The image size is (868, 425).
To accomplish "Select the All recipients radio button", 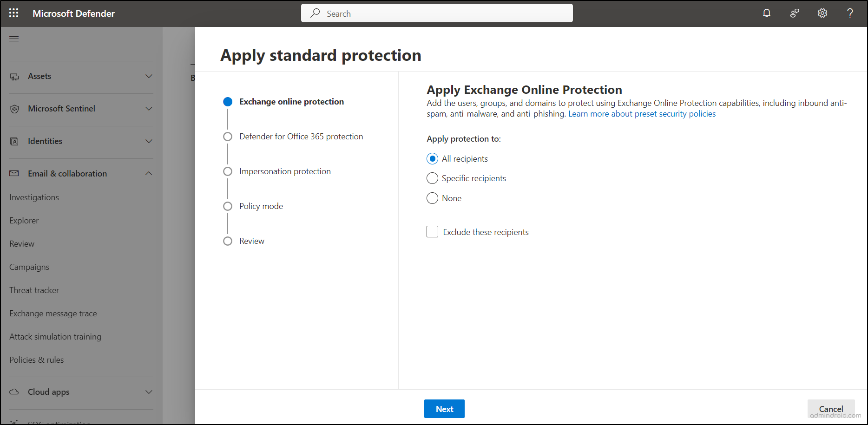I will click(432, 159).
